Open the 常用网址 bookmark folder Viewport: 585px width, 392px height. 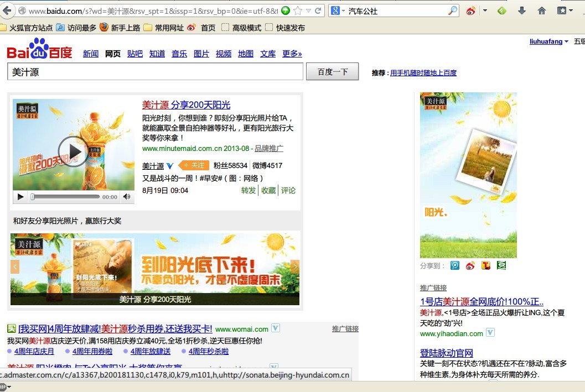click(x=164, y=28)
